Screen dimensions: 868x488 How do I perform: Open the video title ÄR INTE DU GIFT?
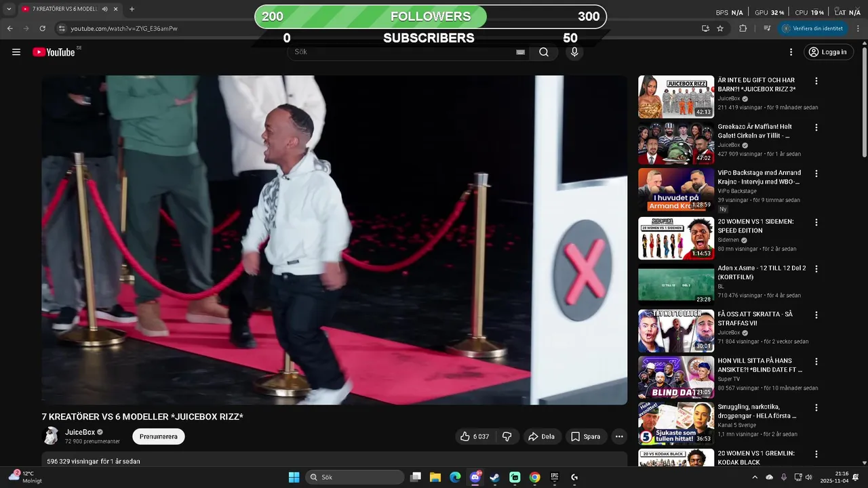click(x=757, y=85)
